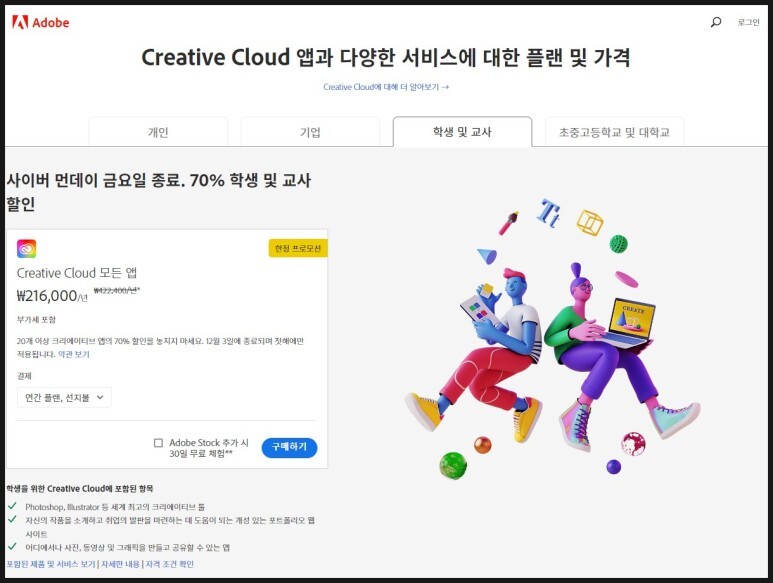Click the '사이버 먼데이 금요일 종료' promotion heading
The height and width of the screenshot is (583, 773).
(159, 192)
